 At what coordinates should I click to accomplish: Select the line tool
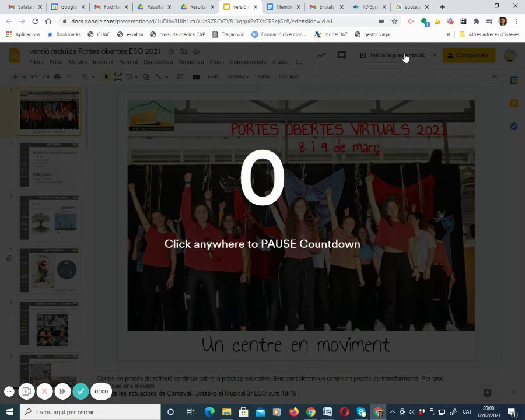pos(158,76)
